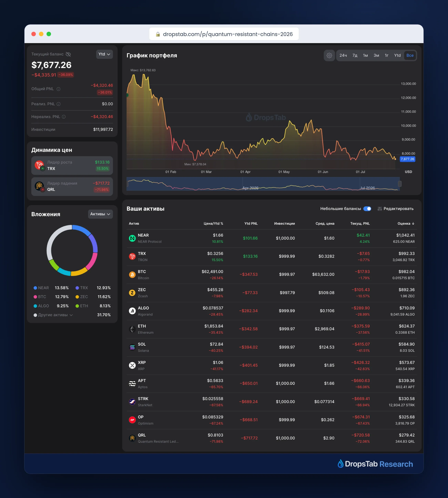
Task: Sort table by Ytd PNL column
Action: (x=251, y=224)
